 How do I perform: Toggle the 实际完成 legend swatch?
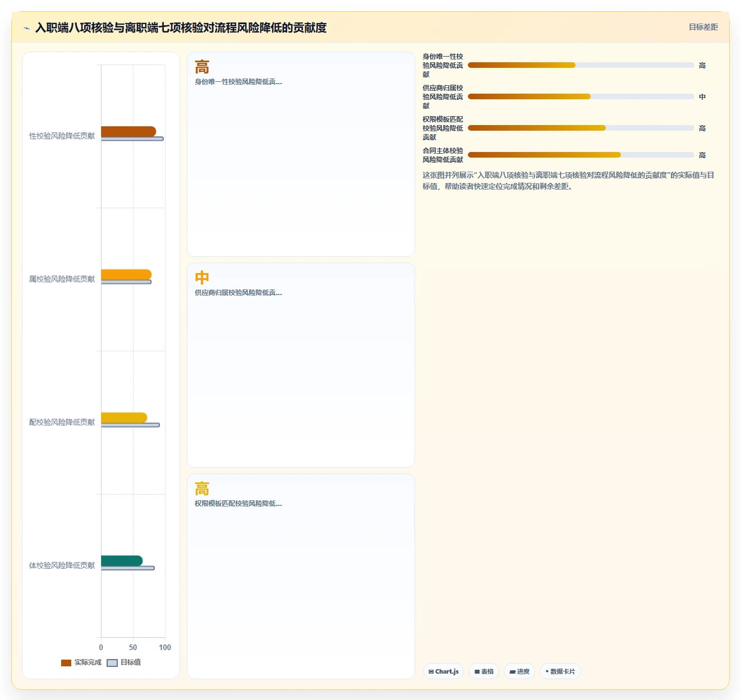tap(66, 662)
